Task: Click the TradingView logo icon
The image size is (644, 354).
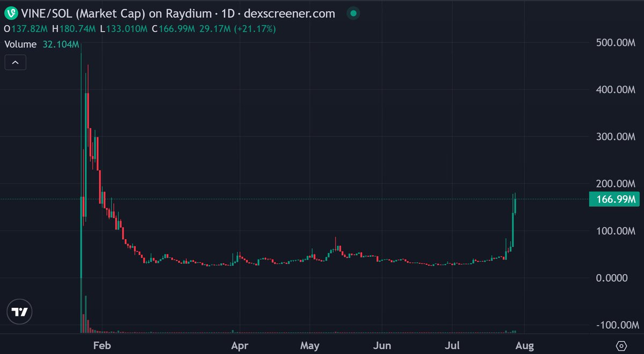Action: click(20, 311)
